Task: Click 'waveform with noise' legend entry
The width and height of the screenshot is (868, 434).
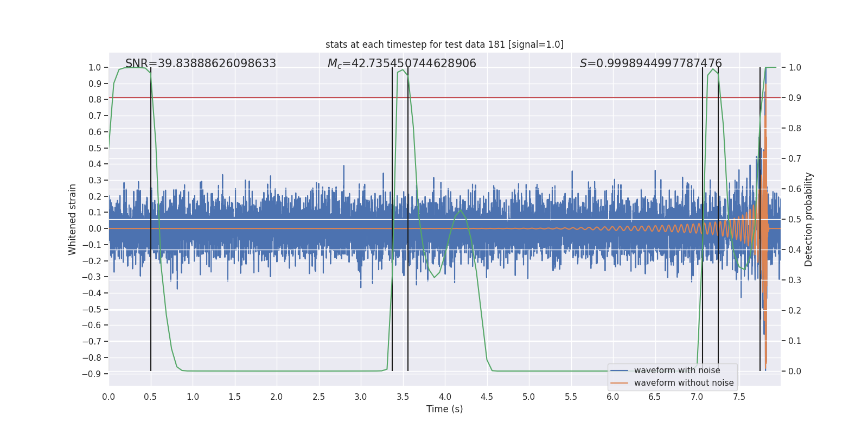Action: 677,371
